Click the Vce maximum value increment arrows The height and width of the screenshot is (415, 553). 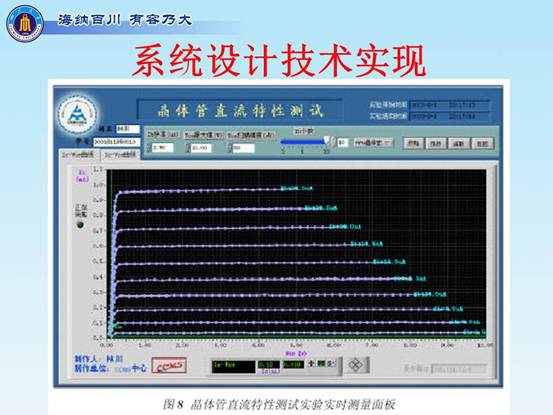[x=188, y=148]
